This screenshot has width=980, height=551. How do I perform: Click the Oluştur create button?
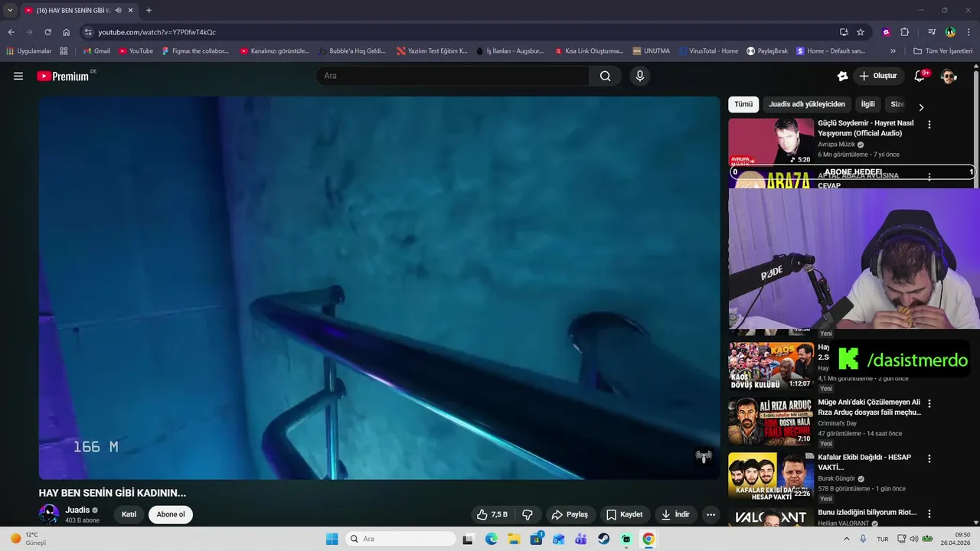(x=878, y=76)
